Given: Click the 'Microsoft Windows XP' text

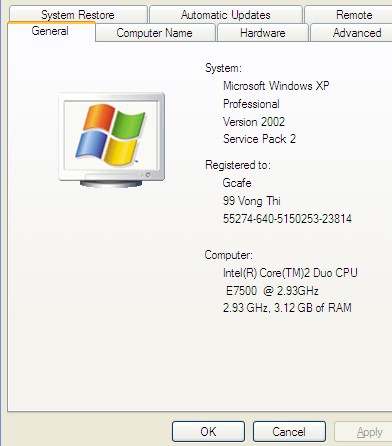Looking at the screenshot, I should tap(276, 86).
